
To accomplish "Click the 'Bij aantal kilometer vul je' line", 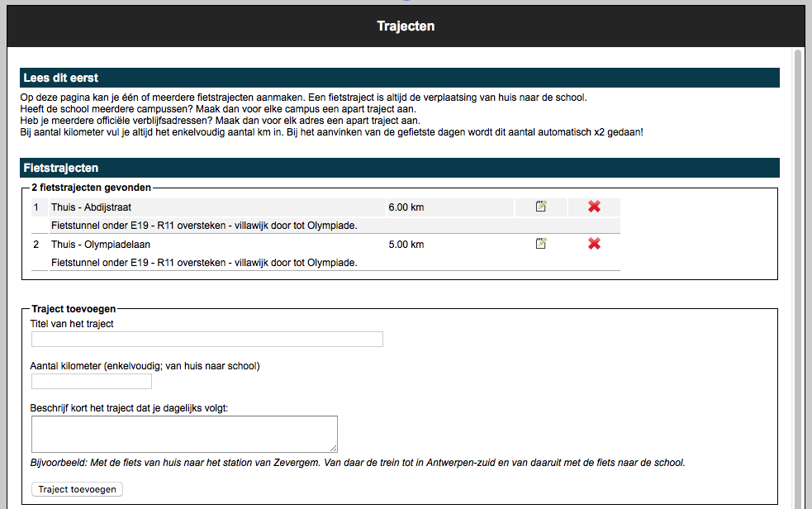I will click(331, 132).
